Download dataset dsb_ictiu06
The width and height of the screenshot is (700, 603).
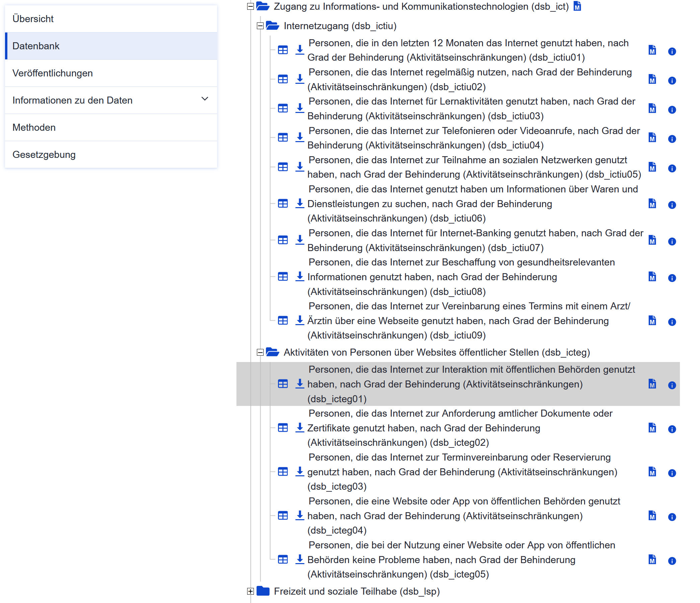(x=300, y=203)
